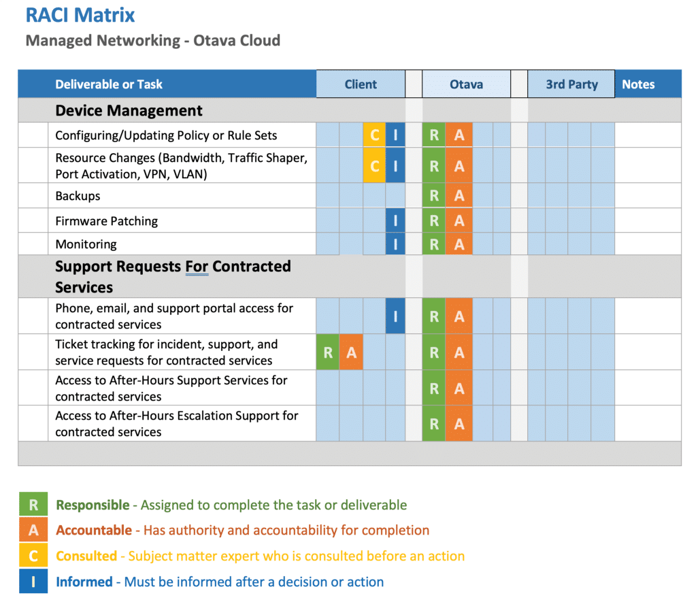Click Otava R cell in Phone, email row
Viewport: 700px width, 602px height.
433,316
